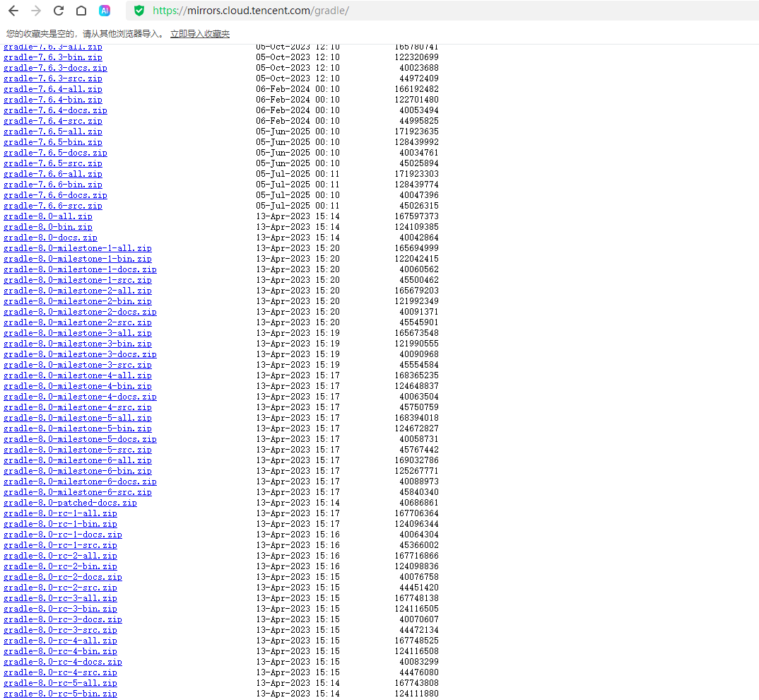This screenshot has height=700, width=759.
Task: Click gradle-8.0-milestone-3-src.zip link
Action: (x=78, y=366)
